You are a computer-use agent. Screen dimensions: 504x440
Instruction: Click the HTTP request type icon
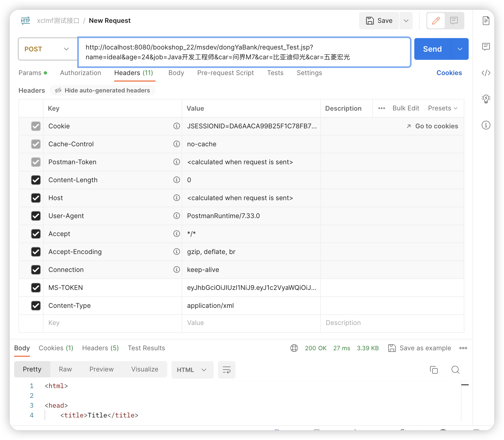tap(26, 21)
